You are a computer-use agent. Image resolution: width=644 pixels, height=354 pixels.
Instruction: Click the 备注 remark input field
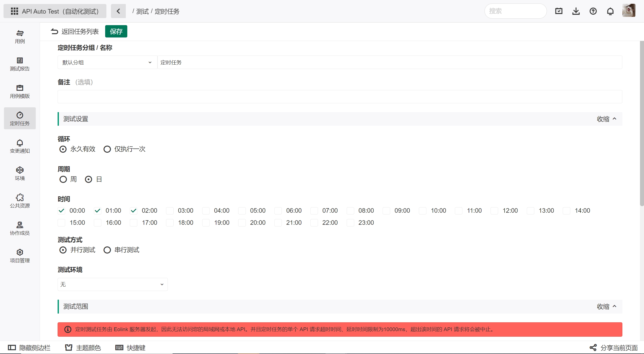point(340,97)
